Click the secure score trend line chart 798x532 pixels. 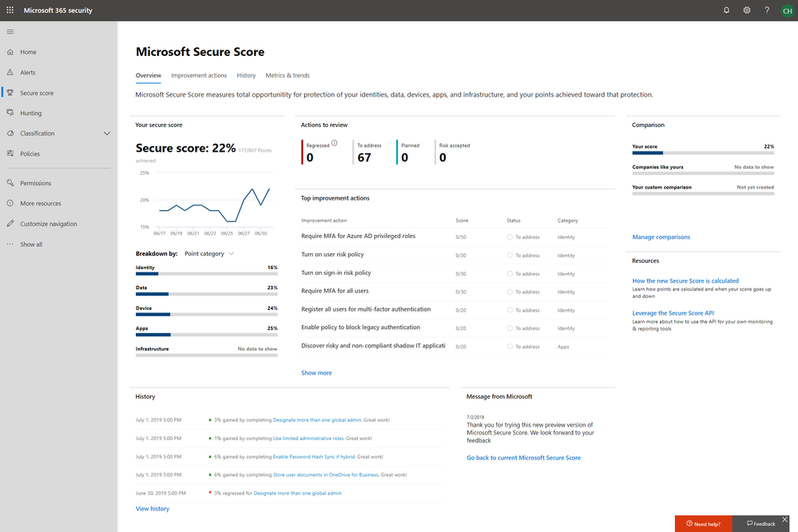pyautogui.click(x=208, y=203)
